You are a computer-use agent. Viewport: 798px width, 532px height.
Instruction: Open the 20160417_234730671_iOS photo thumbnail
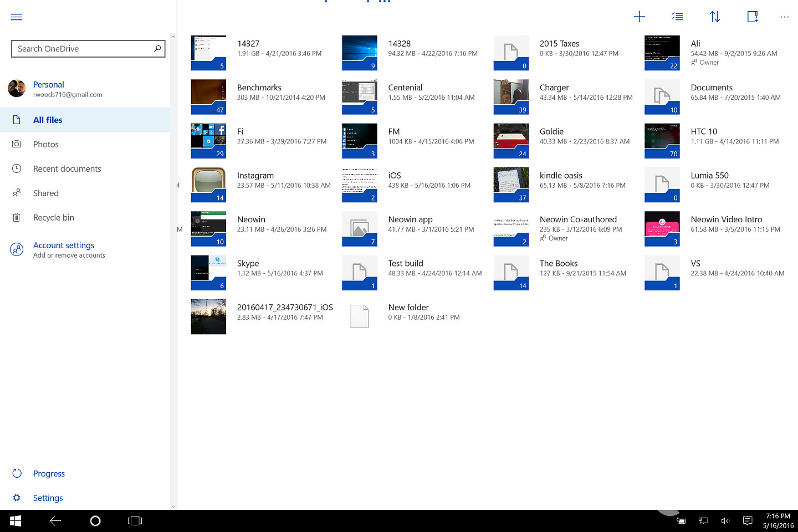[x=208, y=317]
